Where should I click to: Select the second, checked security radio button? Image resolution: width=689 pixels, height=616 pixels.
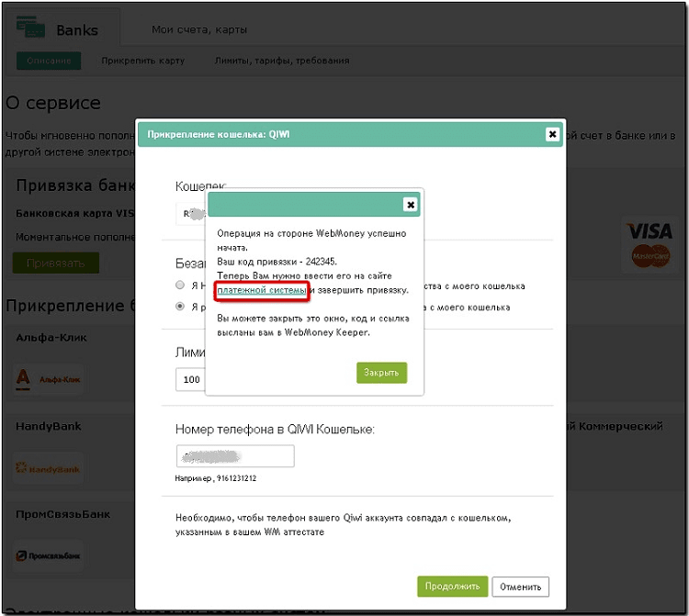click(x=180, y=306)
